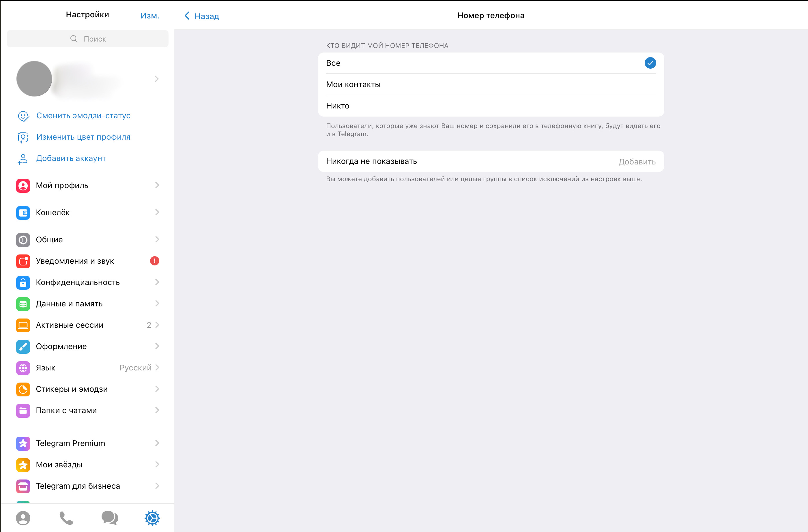Open Папки с чатами settings item

(88, 410)
